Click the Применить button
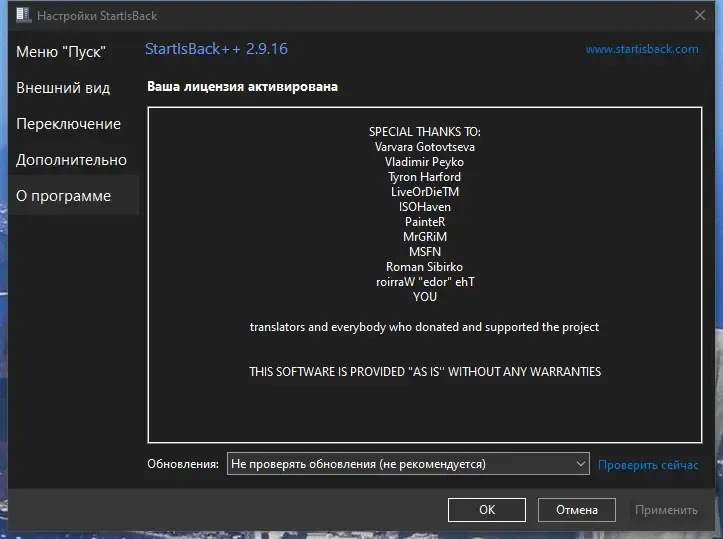The height and width of the screenshot is (539, 723). (666, 509)
